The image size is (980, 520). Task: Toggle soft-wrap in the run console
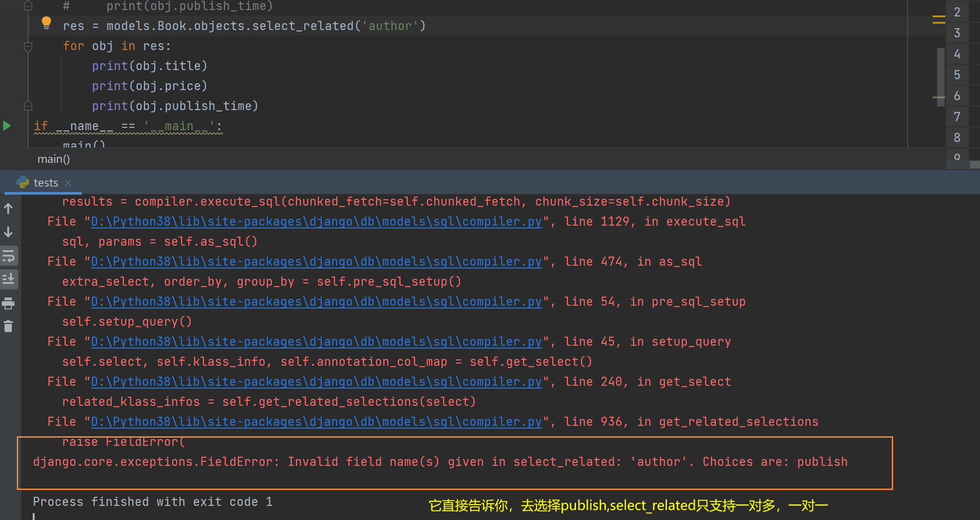click(x=9, y=257)
